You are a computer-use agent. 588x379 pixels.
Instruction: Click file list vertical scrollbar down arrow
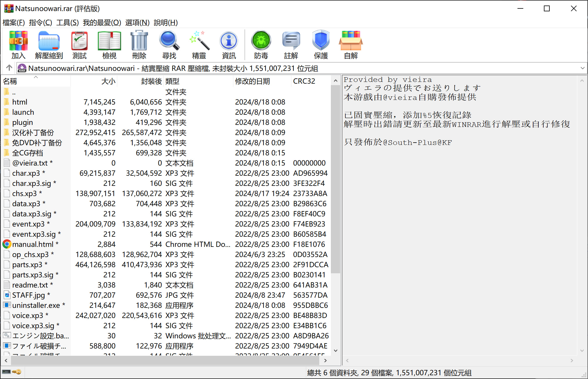click(x=336, y=351)
